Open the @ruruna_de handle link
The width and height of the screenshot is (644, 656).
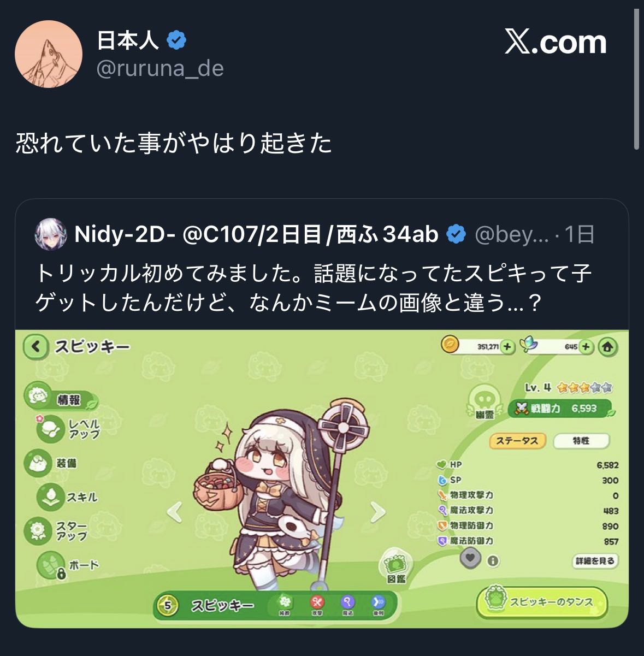coord(160,68)
